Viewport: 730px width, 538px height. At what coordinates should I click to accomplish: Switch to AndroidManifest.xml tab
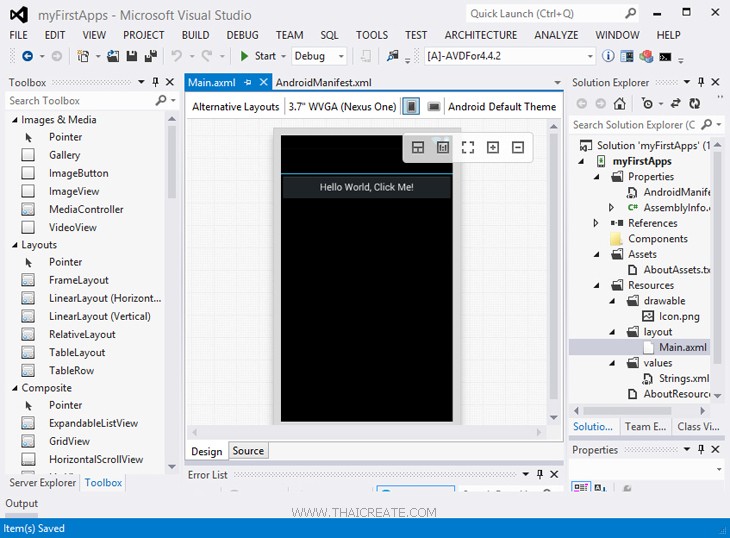324,82
